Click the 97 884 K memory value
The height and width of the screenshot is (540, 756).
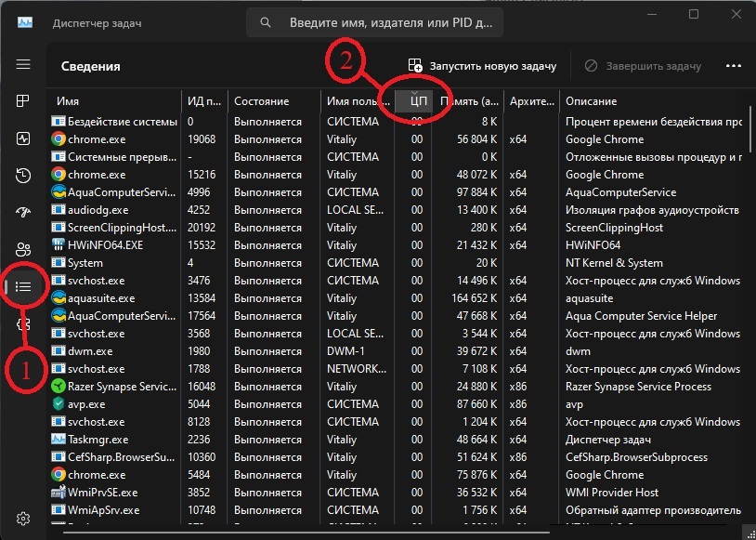click(x=476, y=192)
